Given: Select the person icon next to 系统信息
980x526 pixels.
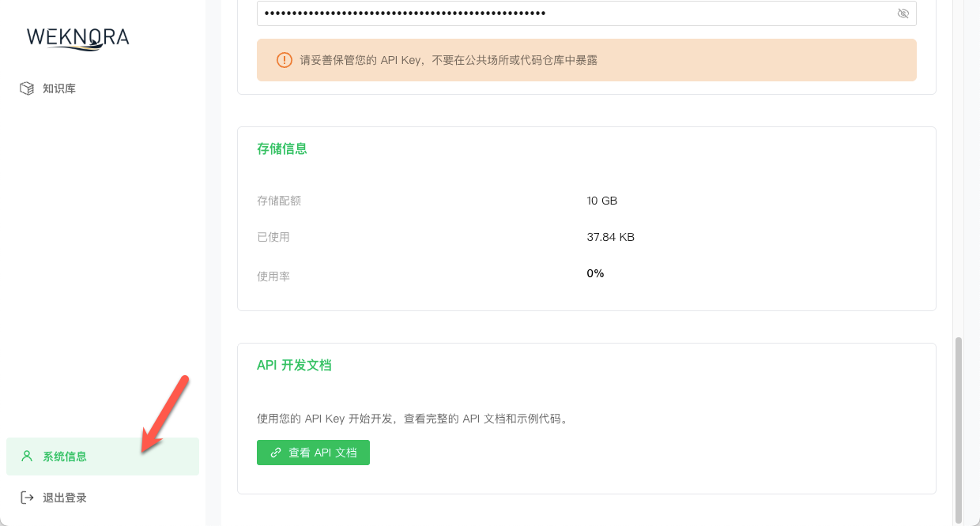Looking at the screenshot, I should pyautogui.click(x=25, y=456).
